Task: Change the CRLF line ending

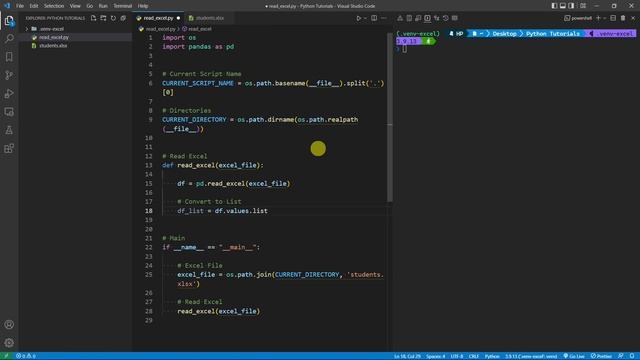Action: pos(473,356)
